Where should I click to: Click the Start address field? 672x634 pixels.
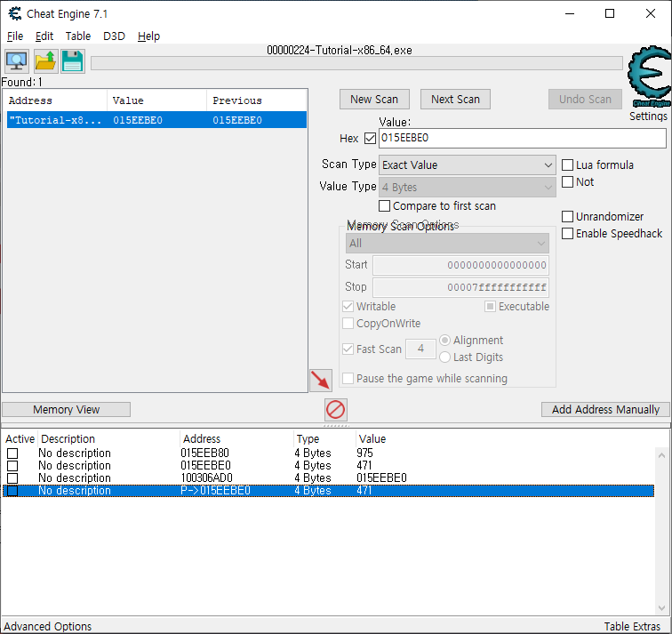coord(460,265)
